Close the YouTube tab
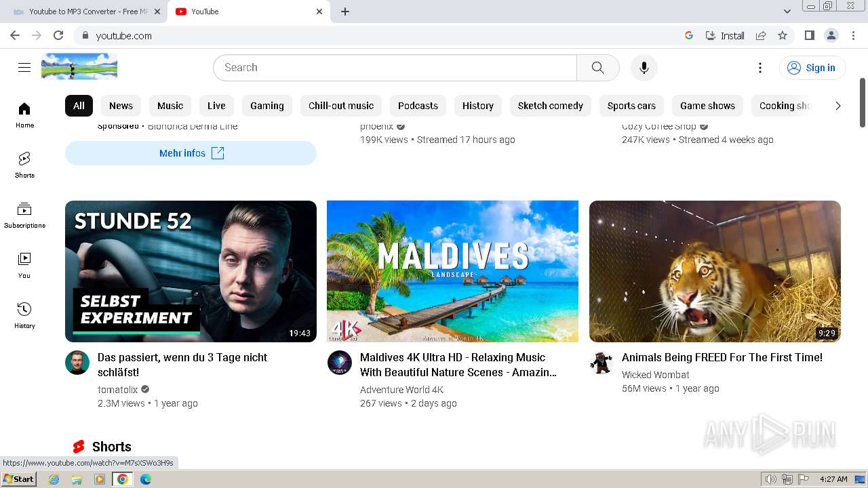Screen dimensions: 868x488 (319, 12)
